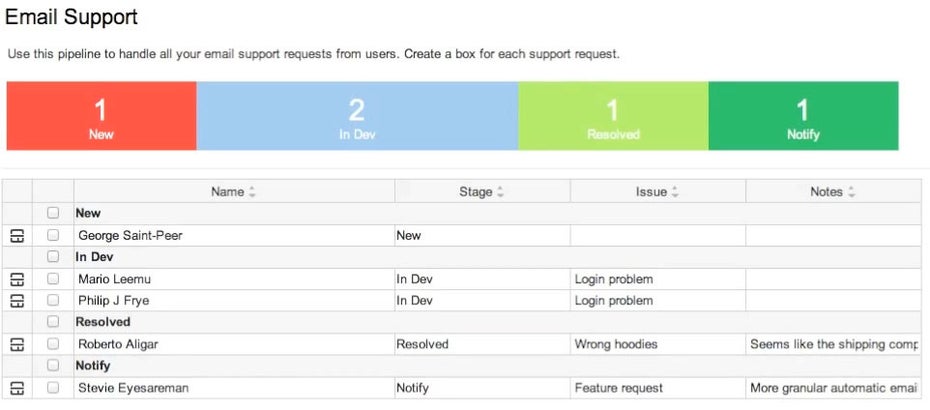Screen dimensions: 930x410
Task: Click the Resolved stage cell of Roberto Aligar
Action: 482,344
